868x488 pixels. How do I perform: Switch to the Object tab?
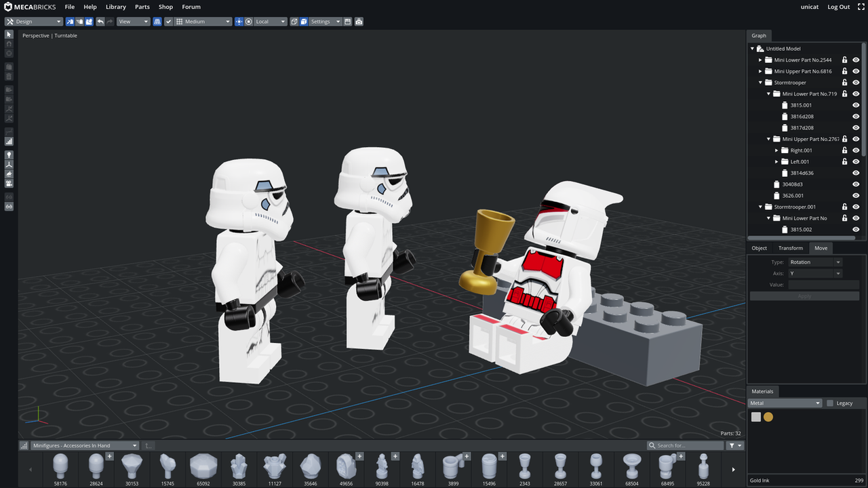pyautogui.click(x=759, y=248)
